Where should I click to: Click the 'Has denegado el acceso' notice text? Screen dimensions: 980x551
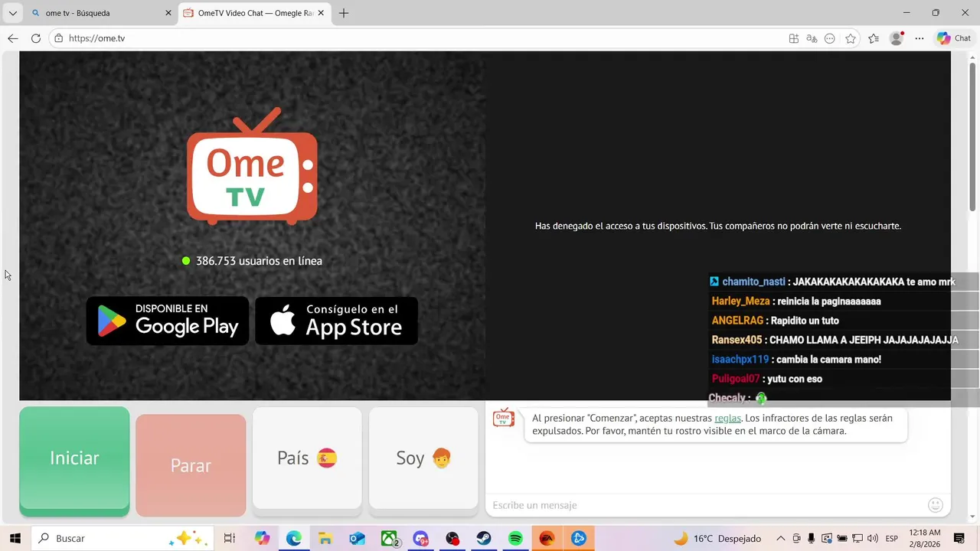point(718,226)
